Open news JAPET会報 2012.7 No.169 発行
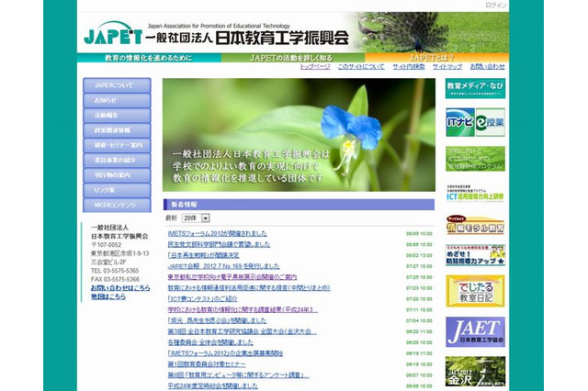588x391 pixels. (x=224, y=266)
